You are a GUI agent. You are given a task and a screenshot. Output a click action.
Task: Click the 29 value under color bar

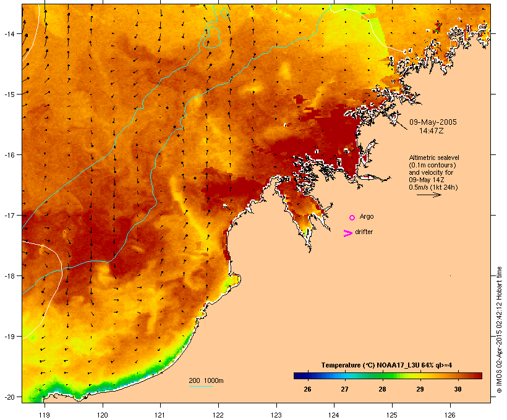(420, 389)
